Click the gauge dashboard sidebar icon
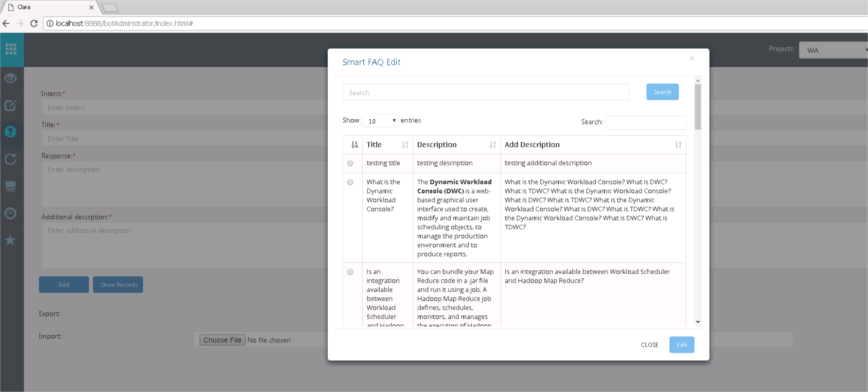 click(11, 214)
